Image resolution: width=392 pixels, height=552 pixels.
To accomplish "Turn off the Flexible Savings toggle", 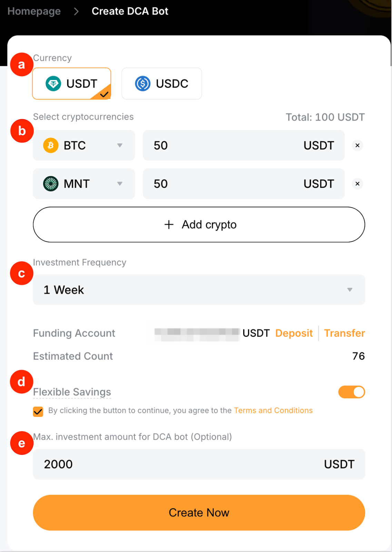I will click(x=351, y=392).
